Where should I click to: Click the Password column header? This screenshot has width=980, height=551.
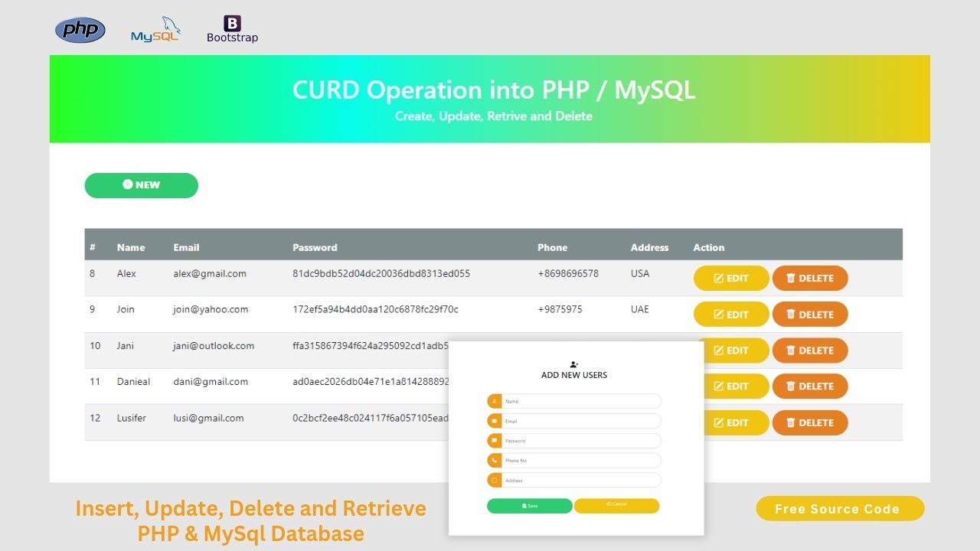[315, 247]
